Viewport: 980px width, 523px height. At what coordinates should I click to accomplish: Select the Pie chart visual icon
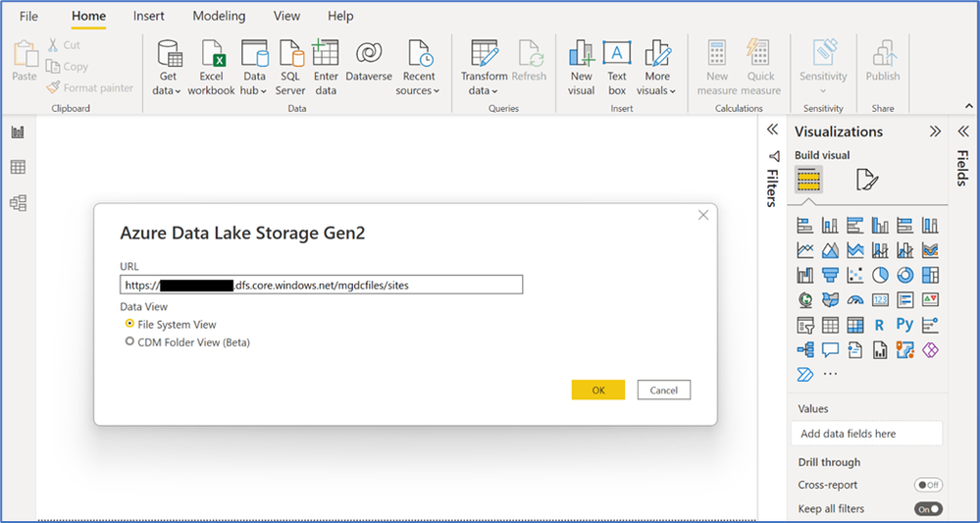coord(880,275)
